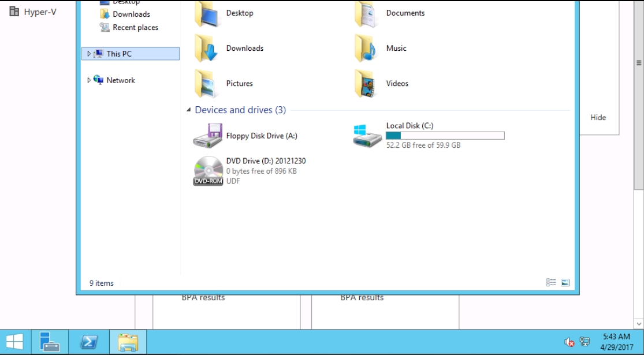This screenshot has width=644, height=355.
Task: Open Hyper-V in Server Manager sidebar
Action: pos(40,12)
